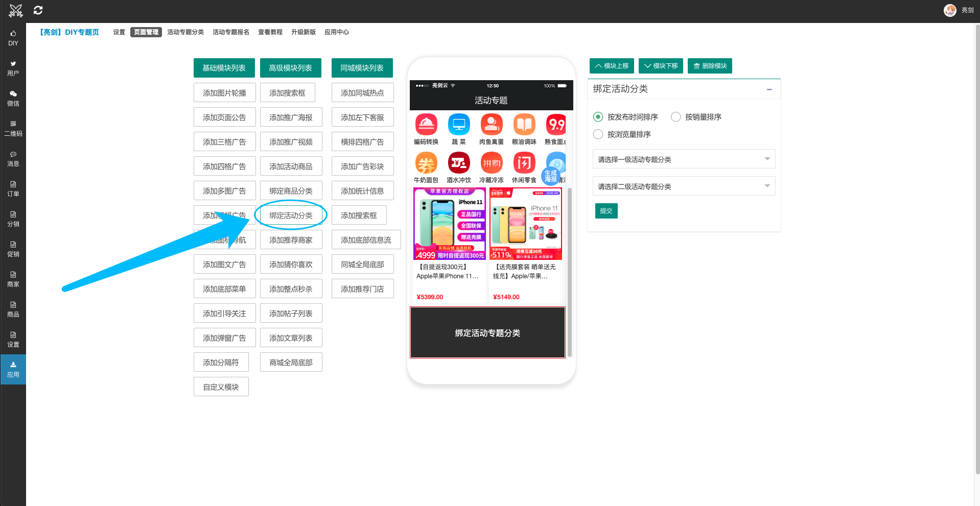Select 按销量排序 sorting option
Screen dimensions: 980x506
click(x=675, y=117)
